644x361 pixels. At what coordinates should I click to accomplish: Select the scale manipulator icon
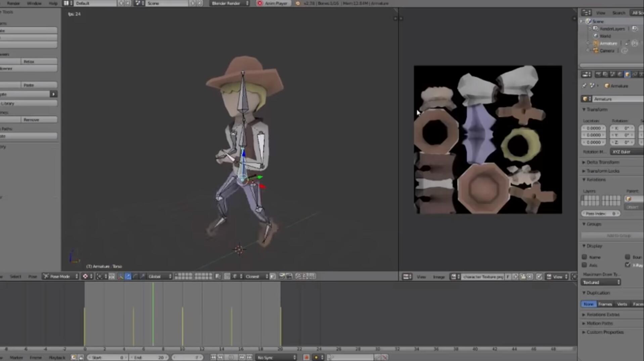click(x=143, y=276)
